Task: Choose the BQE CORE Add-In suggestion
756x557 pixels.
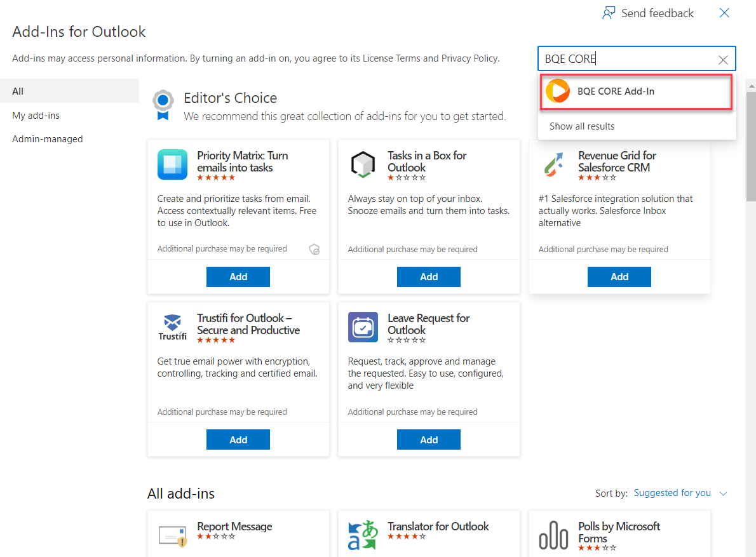Action: click(x=637, y=91)
